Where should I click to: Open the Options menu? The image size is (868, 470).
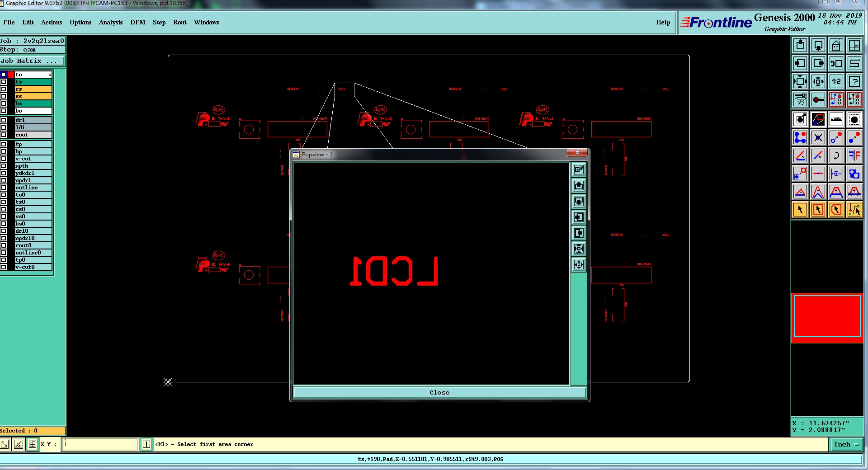pos(80,23)
